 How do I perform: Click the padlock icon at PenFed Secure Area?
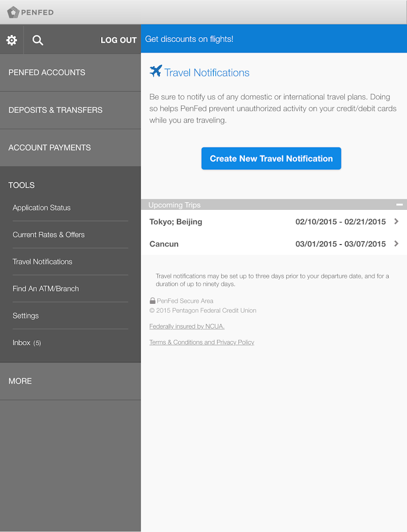[x=153, y=301]
